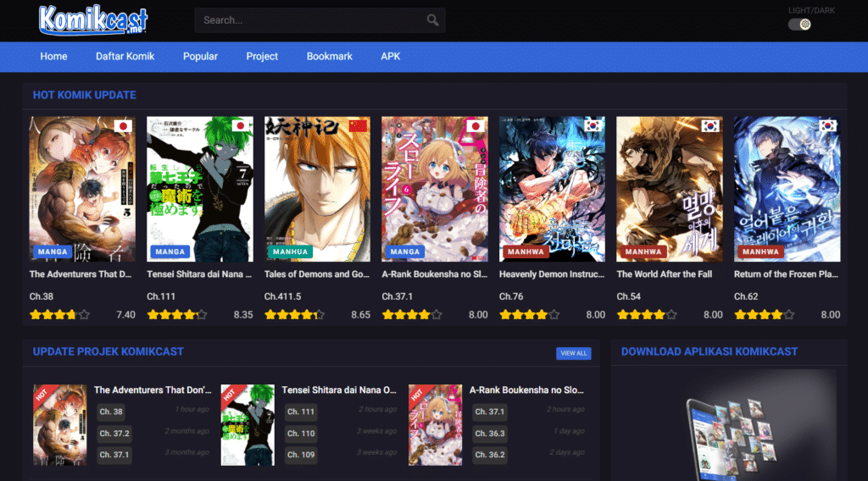868x481 pixels.
Task: Open A-Rank Boukensha hot update cover
Action: (x=435, y=189)
